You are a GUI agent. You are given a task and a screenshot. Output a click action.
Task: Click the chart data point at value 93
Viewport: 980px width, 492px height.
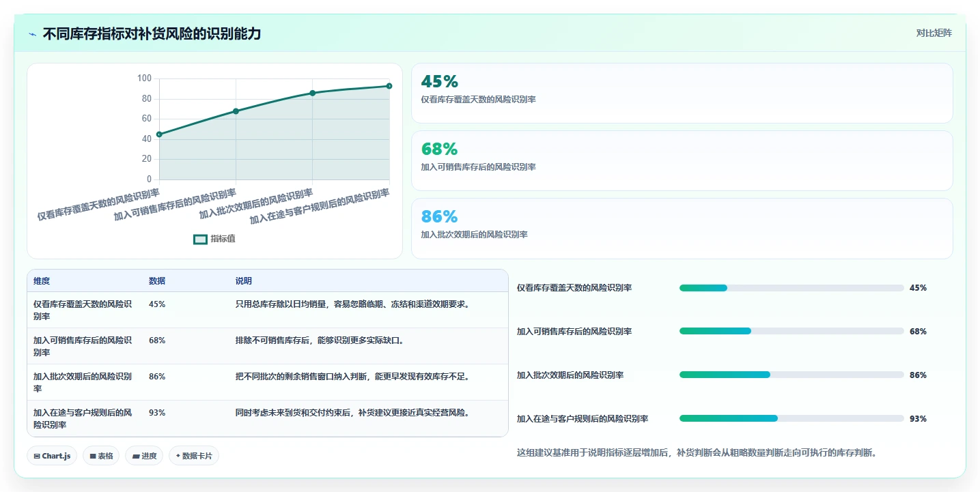click(389, 86)
